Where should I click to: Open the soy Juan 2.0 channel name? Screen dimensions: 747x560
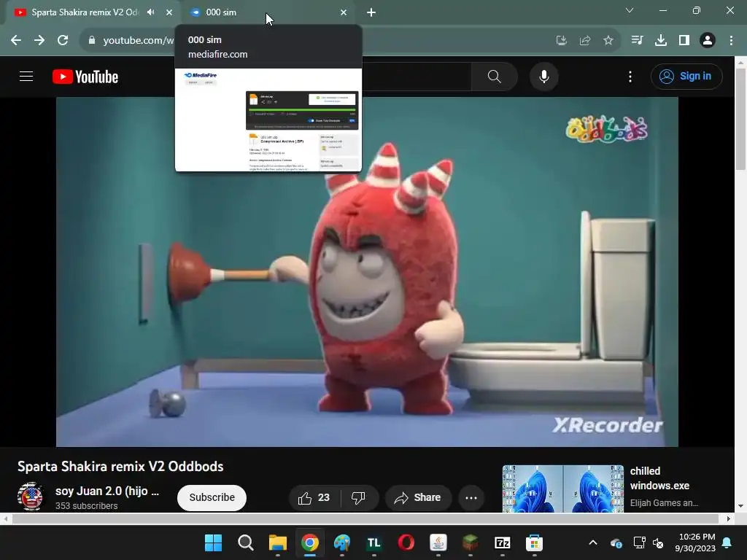(x=107, y=491)
